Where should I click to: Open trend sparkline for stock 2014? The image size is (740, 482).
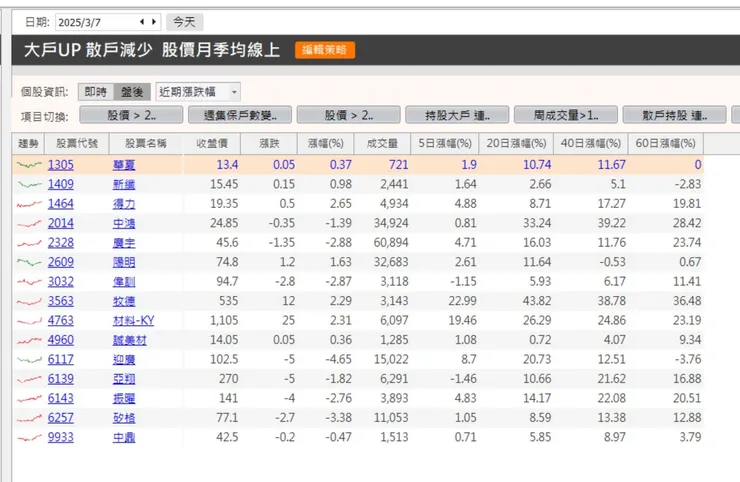click(x=29, y=223)
